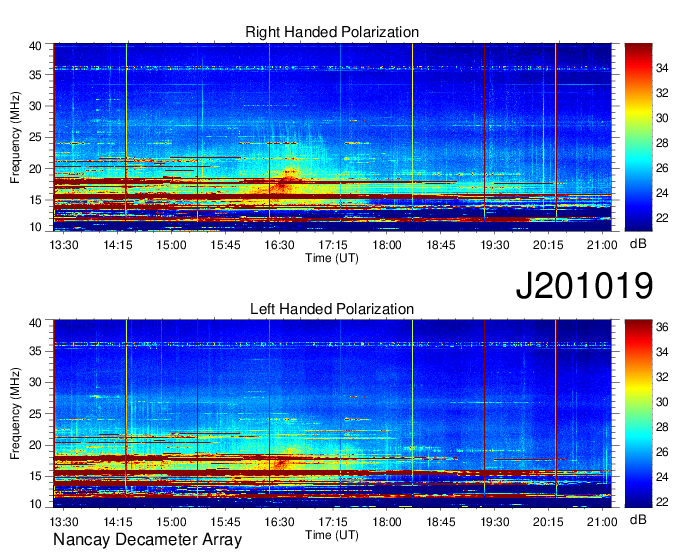680x552 pixels.
Task: Click "24" on the Left Handed color scale
Action: pos(662,477)
